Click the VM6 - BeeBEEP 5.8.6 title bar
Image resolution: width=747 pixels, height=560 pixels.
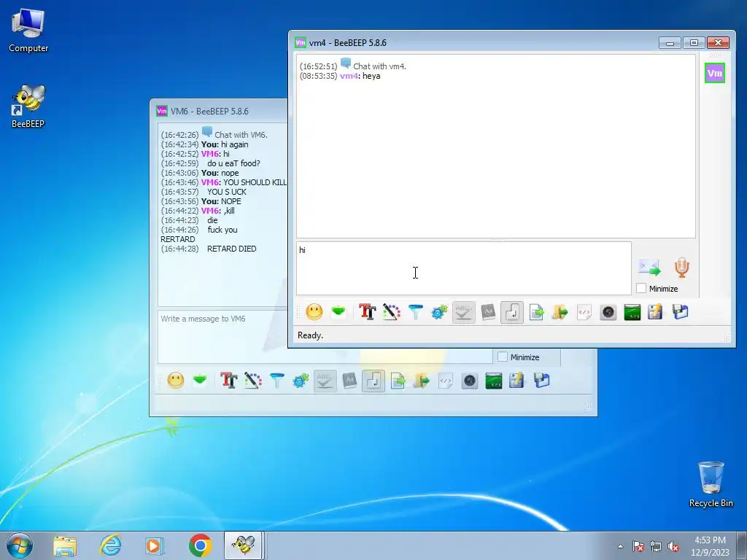(x=219, y=111)
